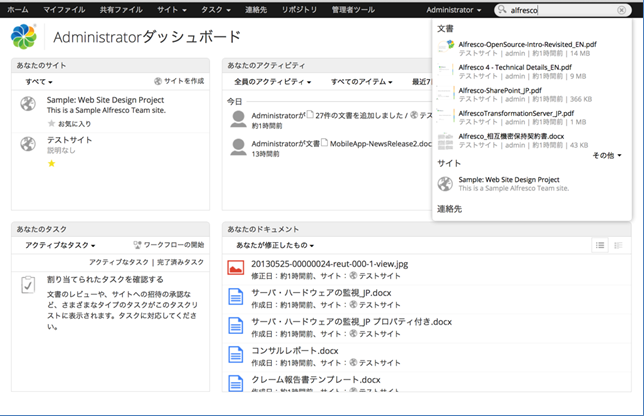This screenshot has width=644, height=416.
Task: Switch My Documents to simple list view
Action: click(x=600, y=245)
